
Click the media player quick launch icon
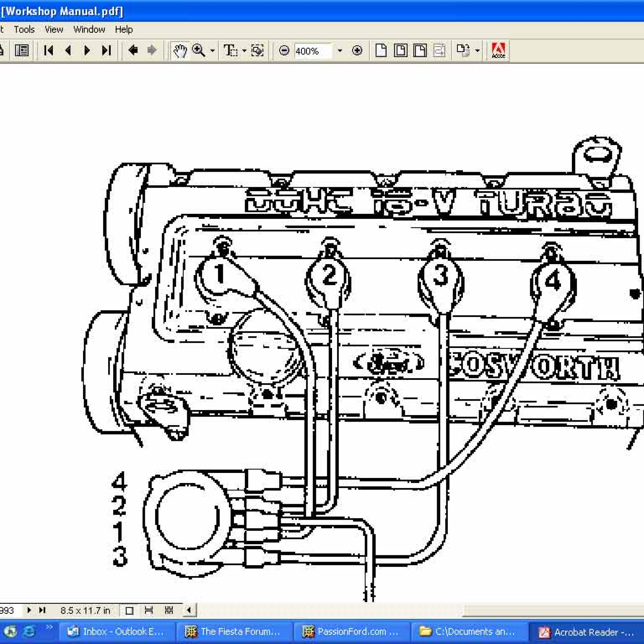click(x=10, y=631)
